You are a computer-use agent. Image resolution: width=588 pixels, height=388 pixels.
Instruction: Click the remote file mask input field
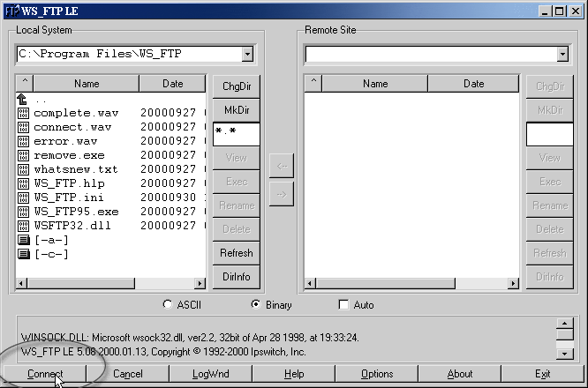tap(550, 134)
